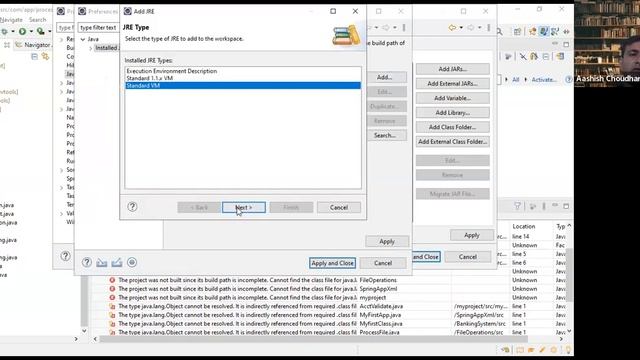Click the Export preferences icon
The height and width of the screenshot is (360, 640).
(x=117, y=262)
